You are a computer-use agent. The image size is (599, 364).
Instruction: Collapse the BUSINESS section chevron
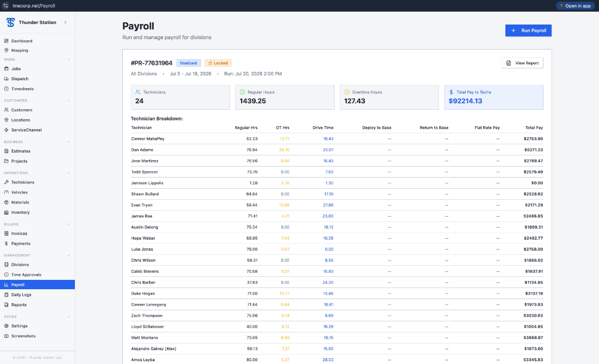[69, 142]
